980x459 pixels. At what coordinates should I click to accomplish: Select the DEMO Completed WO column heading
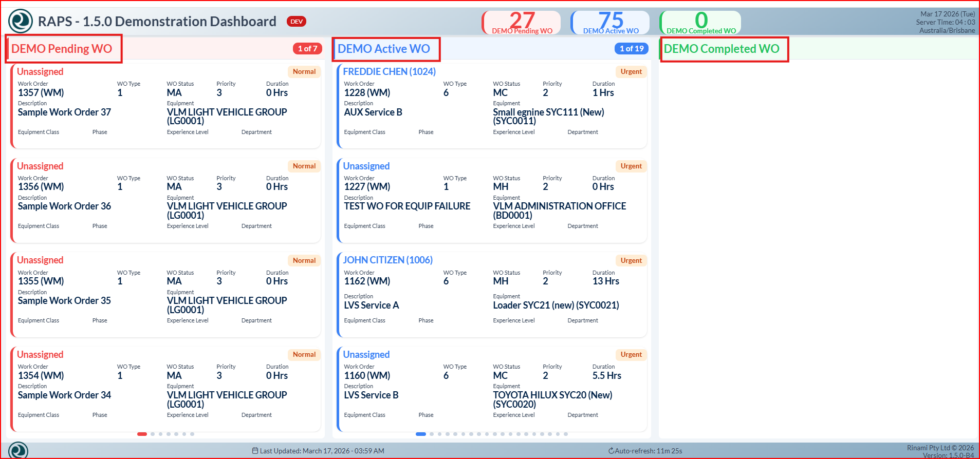pos(722,49)
